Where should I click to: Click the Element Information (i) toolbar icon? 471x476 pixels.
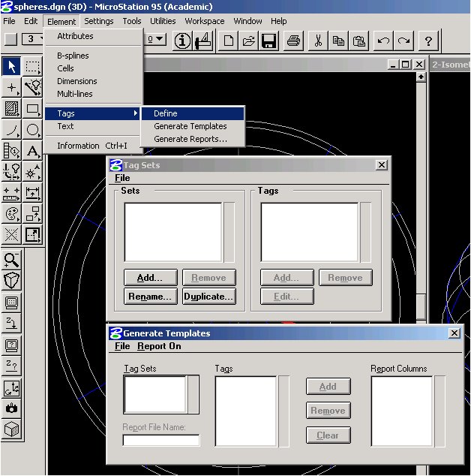pyautogui.click(x=182, y=41)
